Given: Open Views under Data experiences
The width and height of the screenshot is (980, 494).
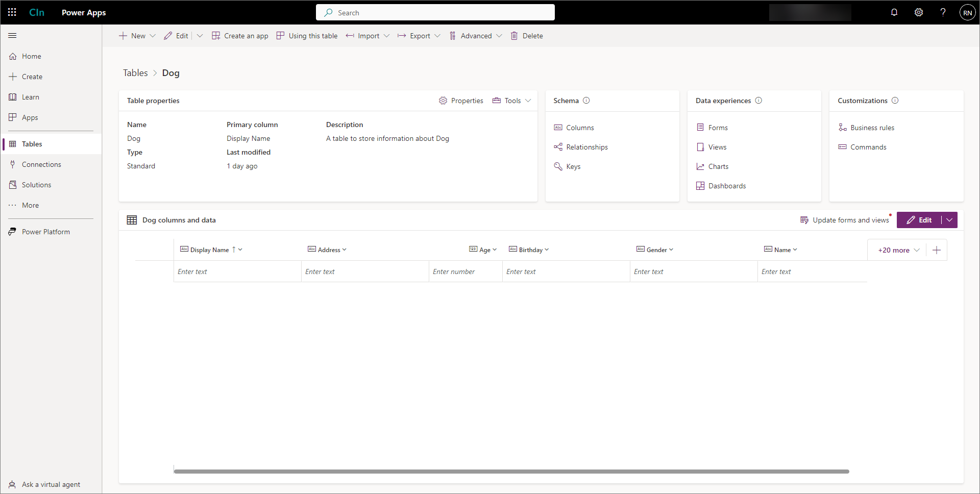Looking at the screenshot, I should (x=718, y=147).
